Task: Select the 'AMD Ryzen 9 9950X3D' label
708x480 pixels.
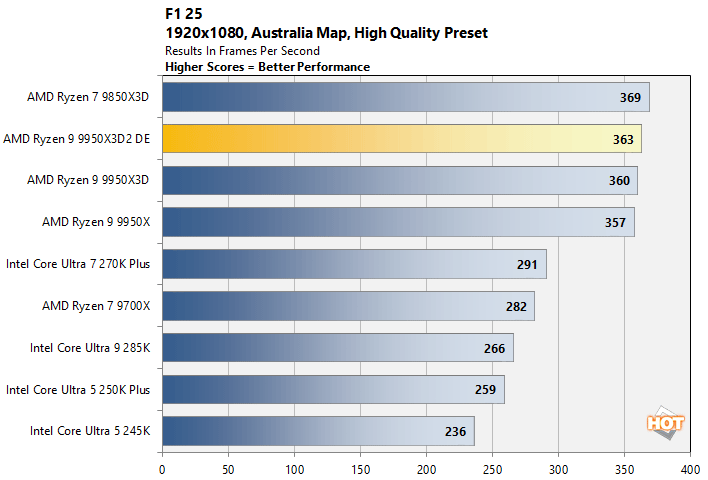Action: coord(88,180)
